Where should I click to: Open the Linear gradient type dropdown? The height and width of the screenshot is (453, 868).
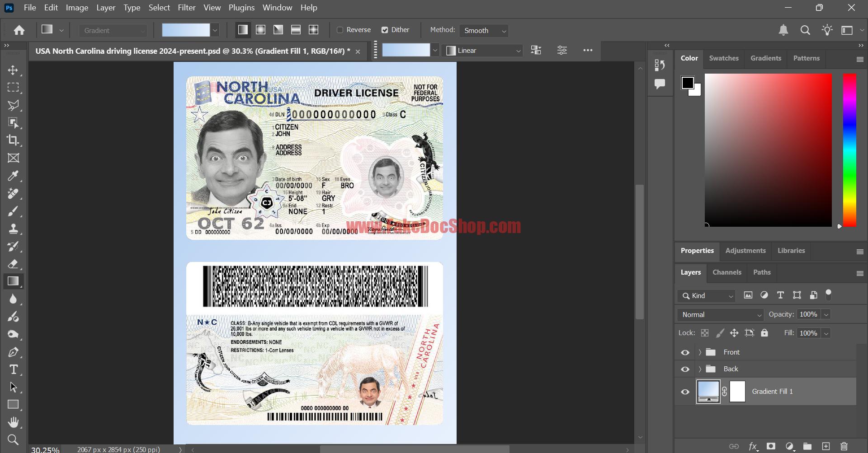point(483,51)
